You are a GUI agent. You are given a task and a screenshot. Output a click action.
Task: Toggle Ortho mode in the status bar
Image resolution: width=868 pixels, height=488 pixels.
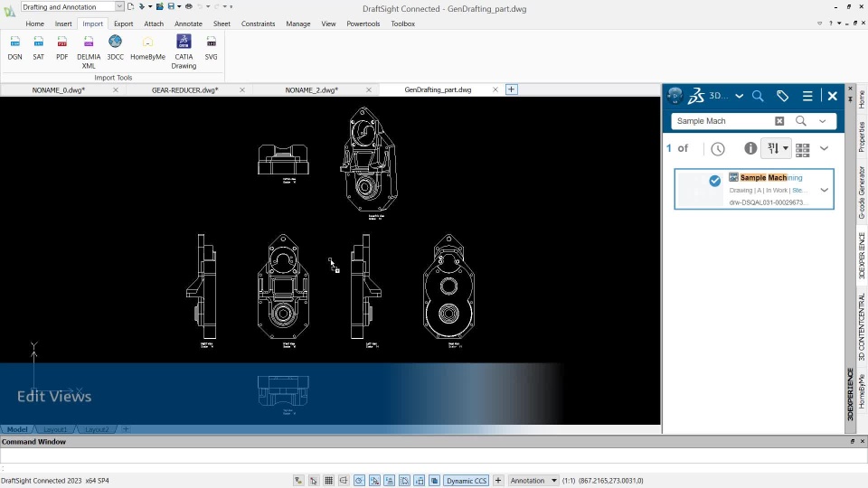click(344, 480)
